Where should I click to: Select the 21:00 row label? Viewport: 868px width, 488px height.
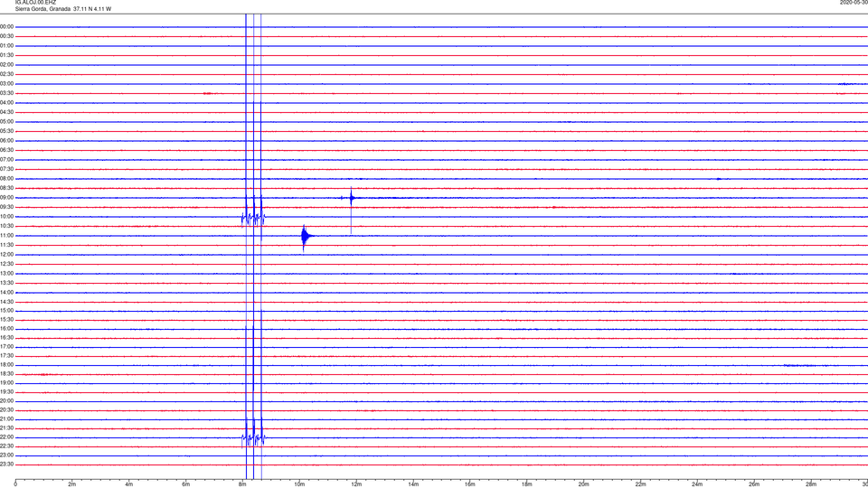[x=7, y=418]
